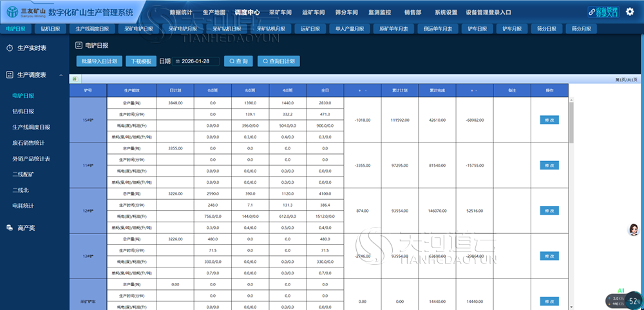This screenshot has width=644, height=310.
Task: Open the 采矿车间 top menu
Action: coord(280,12)
